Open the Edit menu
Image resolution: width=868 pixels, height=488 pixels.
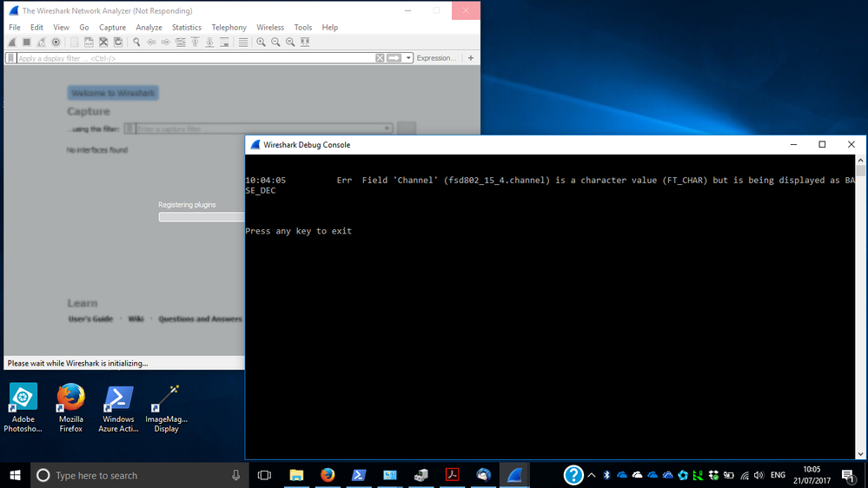coord(36,27)
